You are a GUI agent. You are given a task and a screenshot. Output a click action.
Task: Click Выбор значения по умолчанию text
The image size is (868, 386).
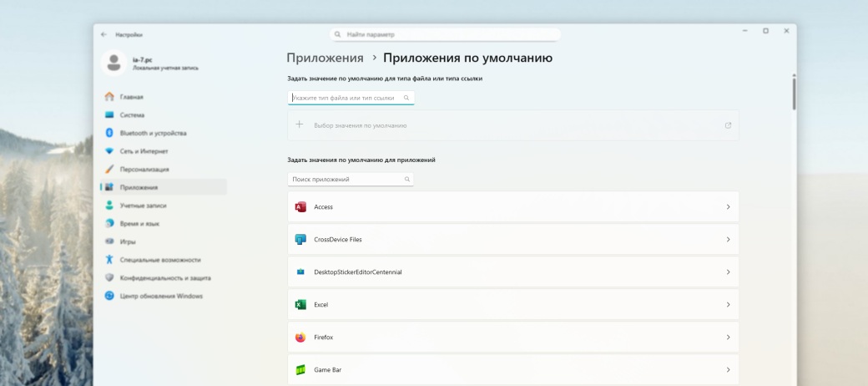tap(361, 125)
